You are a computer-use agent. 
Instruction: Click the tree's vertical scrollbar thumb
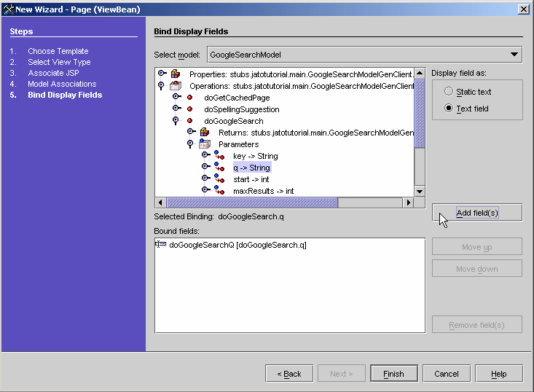point(420,113)
